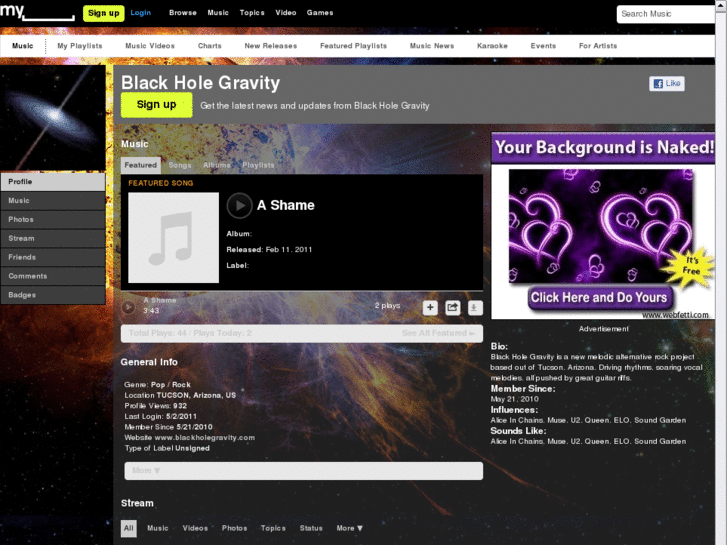727x545 pixels.
Task: Open the Karaoke section
Action: [492, 46]
